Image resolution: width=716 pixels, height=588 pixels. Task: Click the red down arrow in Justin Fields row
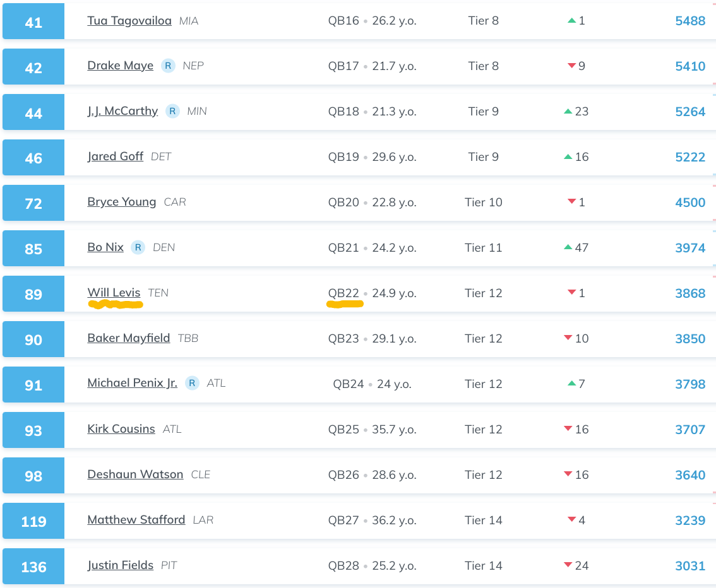click(568, 565)
